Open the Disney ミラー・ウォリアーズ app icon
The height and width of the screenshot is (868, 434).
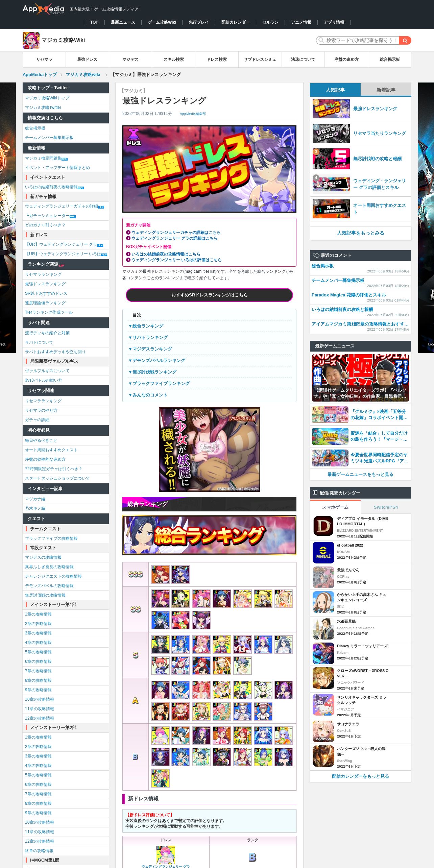323,653
